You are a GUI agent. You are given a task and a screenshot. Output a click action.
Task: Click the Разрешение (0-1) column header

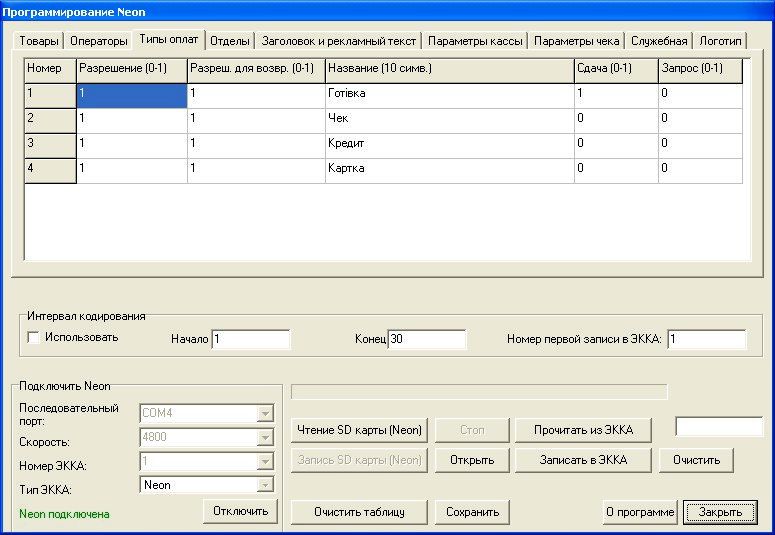[x=132, y=71]
